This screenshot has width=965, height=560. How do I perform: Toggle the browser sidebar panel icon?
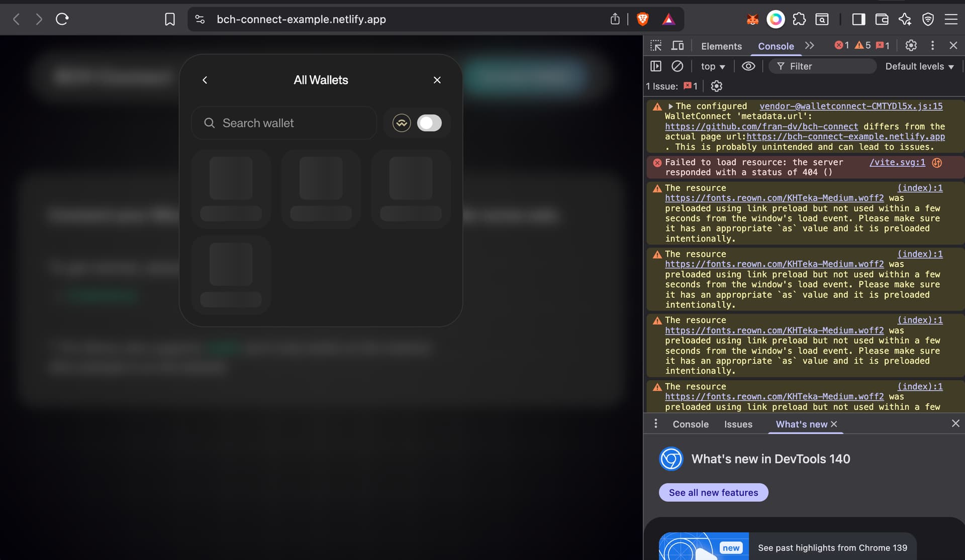click(858, 19)
